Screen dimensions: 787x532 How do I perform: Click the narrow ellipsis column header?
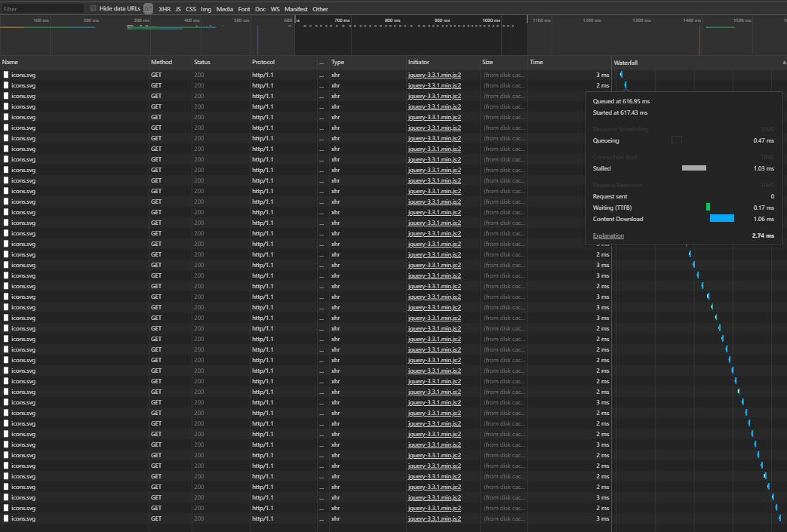pos(323,62)
